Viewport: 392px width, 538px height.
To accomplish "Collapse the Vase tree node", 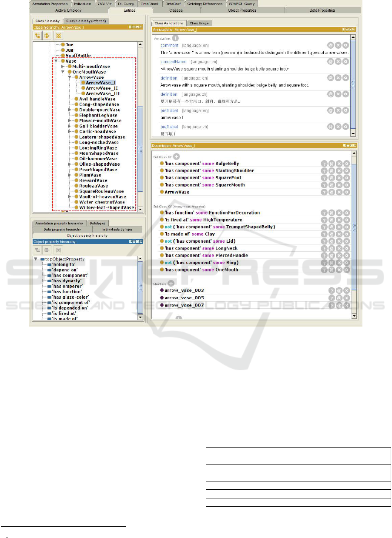I will (57, 61).
